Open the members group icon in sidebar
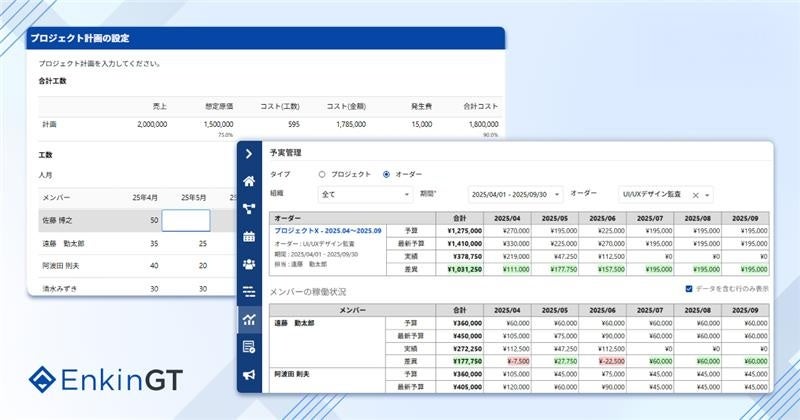800x420 pixels. 249,264
